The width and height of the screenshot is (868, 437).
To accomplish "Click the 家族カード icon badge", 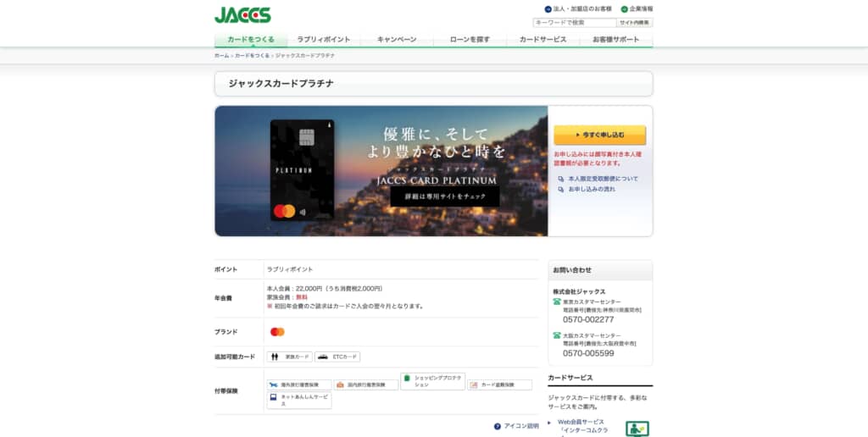I will coord(290,357).
